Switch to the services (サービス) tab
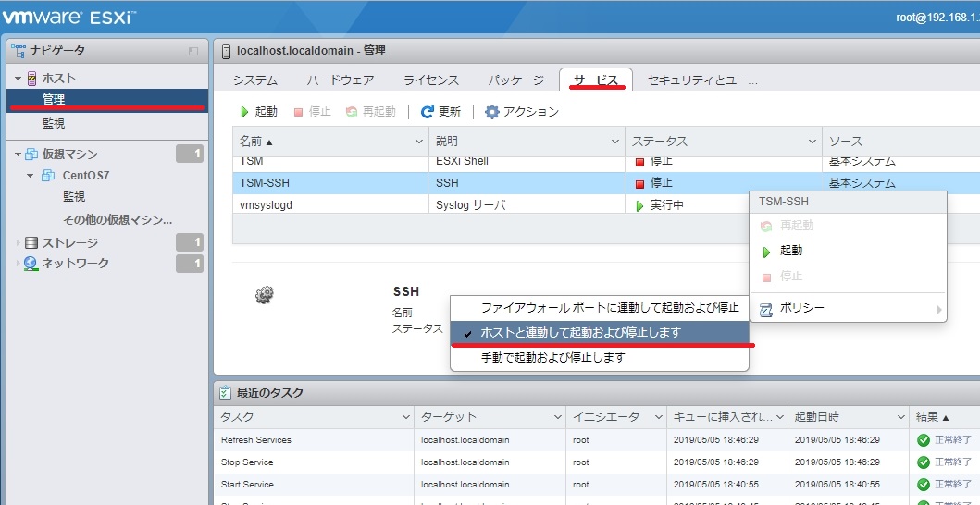Screen dimensions: 980x505 click(596, 80)
